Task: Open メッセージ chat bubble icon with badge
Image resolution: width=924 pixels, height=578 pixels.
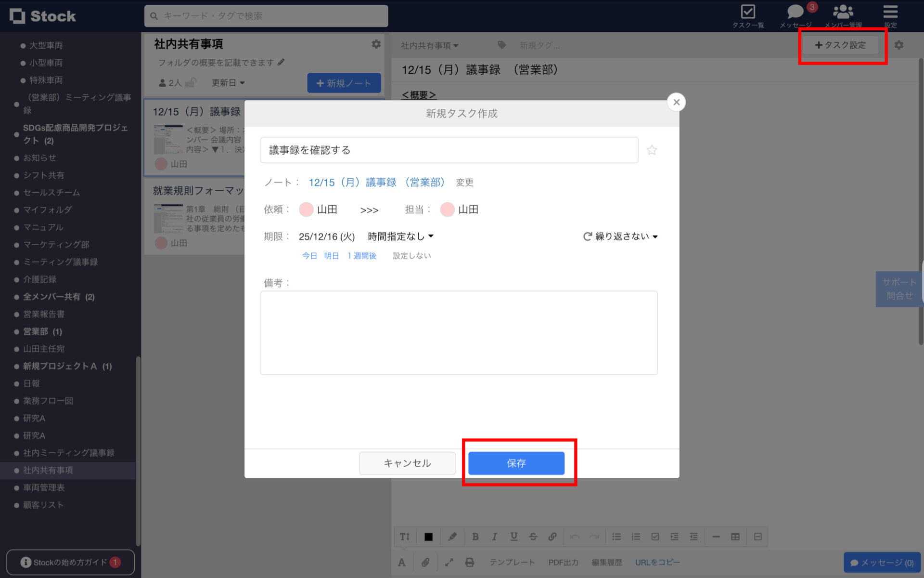Action: click(795, 12)
